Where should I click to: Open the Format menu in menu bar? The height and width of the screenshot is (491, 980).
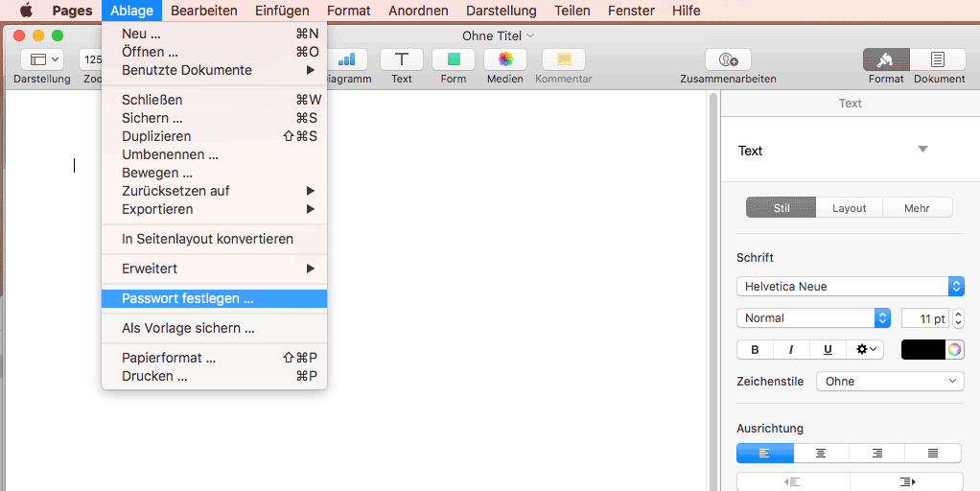[x=349, y=11]
